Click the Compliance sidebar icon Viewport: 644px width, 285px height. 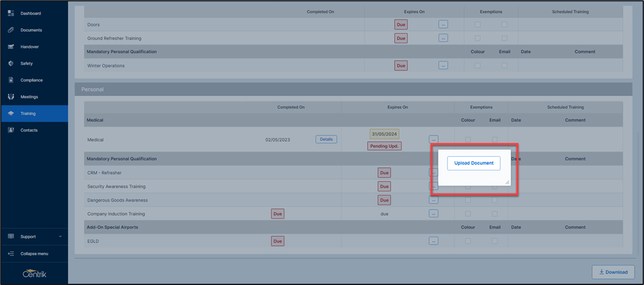[11, 80]
